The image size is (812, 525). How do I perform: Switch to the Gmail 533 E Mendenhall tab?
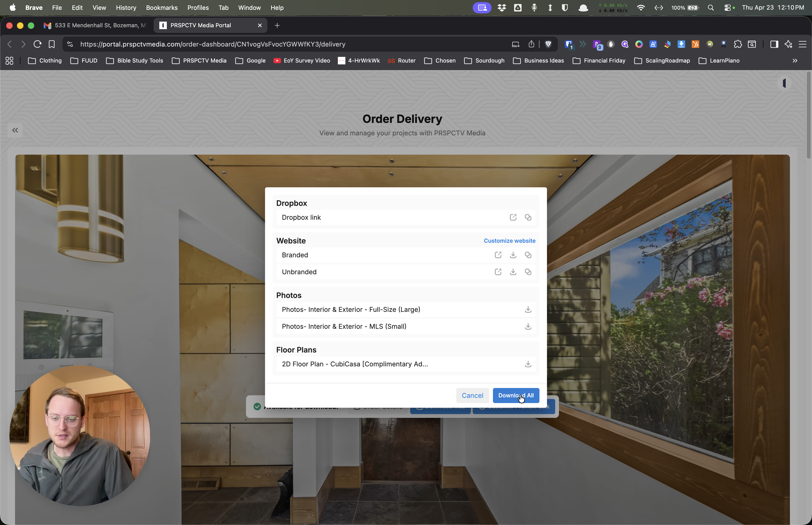tap(95, 25)
